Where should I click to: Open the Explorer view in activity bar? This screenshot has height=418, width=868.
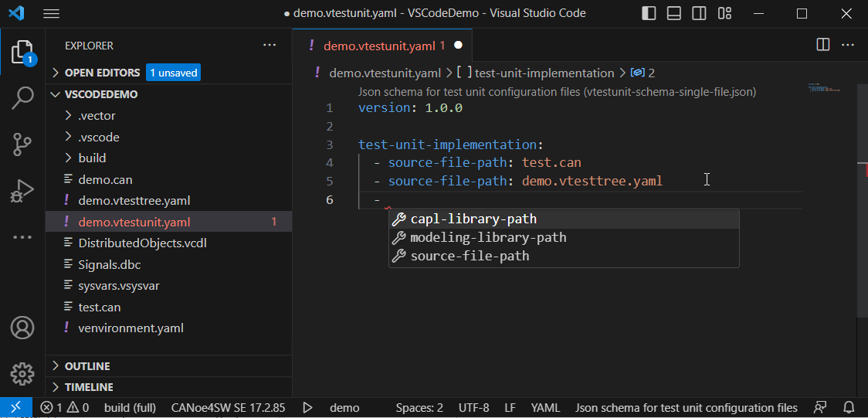point(22,53)
